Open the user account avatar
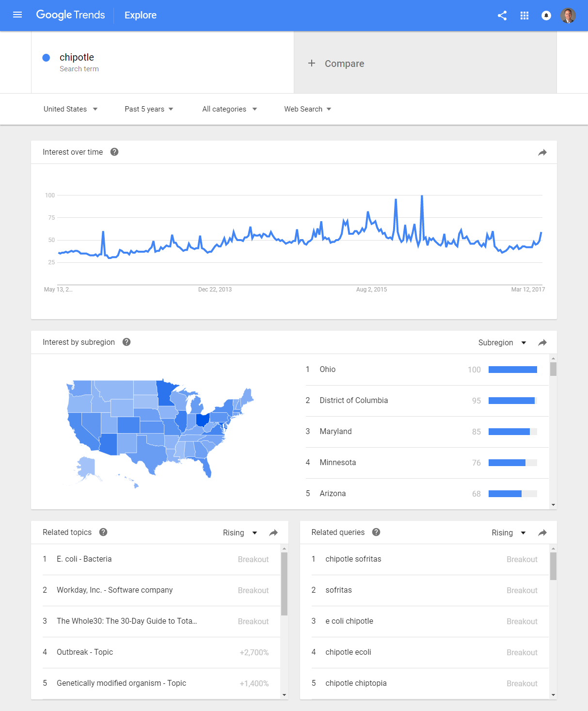Viewport: 588px width, 711px height. [568, 16]
